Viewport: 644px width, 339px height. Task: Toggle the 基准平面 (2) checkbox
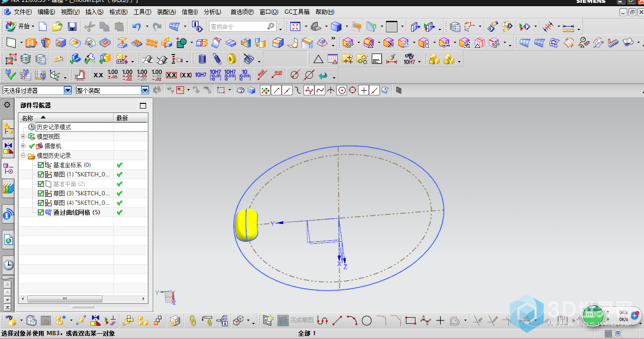tap(41, 184)
